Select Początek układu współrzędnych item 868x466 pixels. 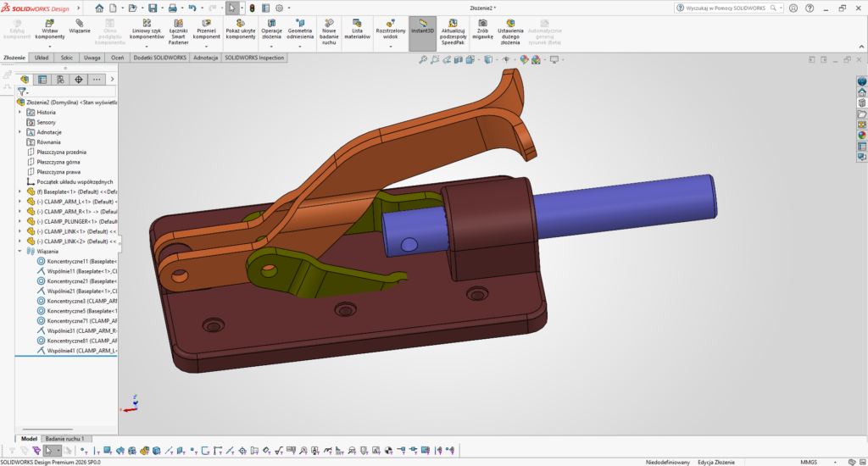pyautogui.click(x=70, y=181)
